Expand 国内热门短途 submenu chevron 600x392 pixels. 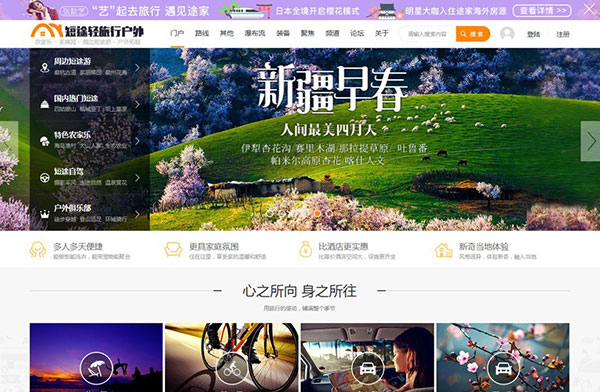[137, 104]
